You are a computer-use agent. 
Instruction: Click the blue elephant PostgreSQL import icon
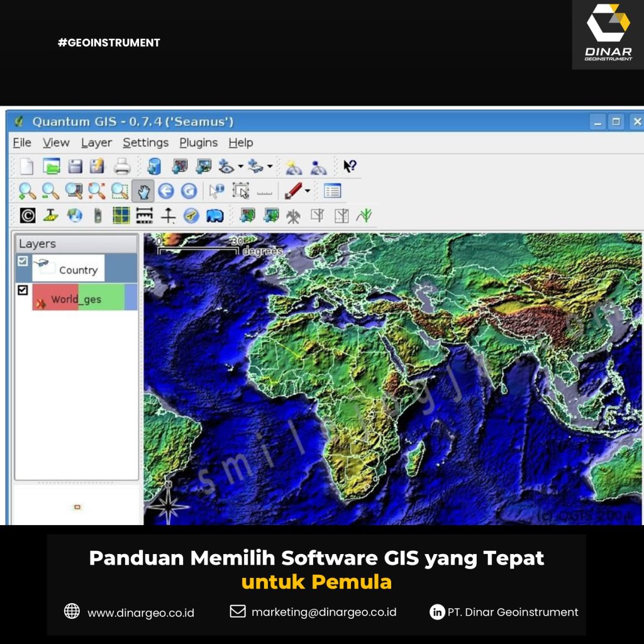tap(215, 216)
